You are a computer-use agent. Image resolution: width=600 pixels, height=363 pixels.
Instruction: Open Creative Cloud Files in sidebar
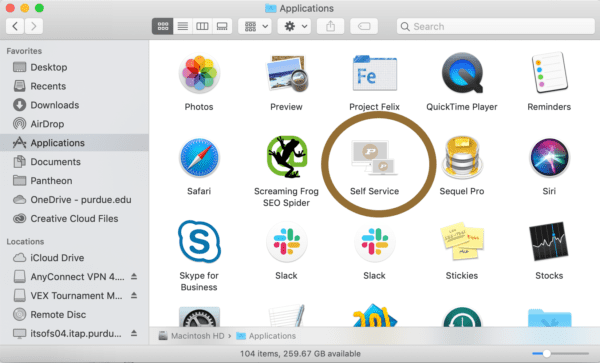click(x=75, y=218)
